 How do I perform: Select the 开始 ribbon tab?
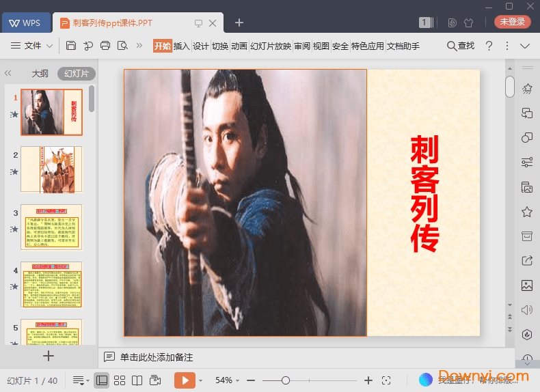click(x=162, y=46)
